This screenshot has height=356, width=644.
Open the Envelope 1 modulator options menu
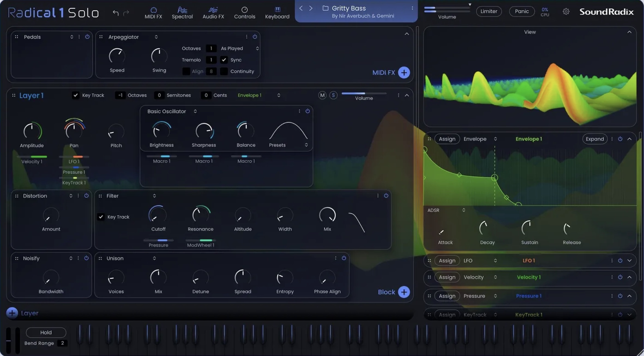pyautogui.click(x=612, y=139)
